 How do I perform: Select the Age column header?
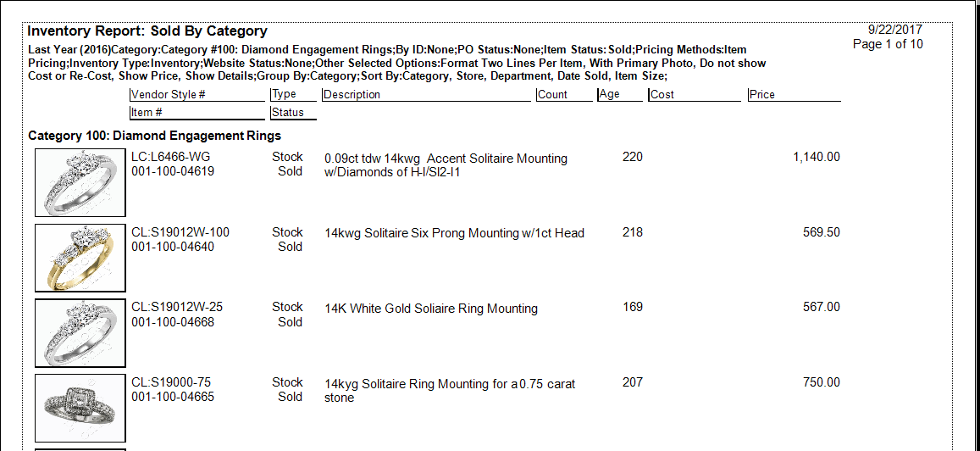(x=610, y=95)
